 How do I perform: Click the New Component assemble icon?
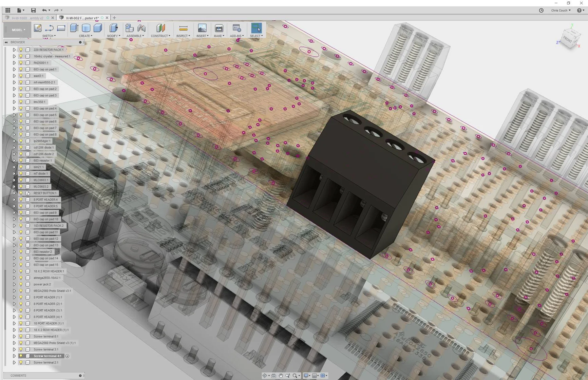coord(129,28)
